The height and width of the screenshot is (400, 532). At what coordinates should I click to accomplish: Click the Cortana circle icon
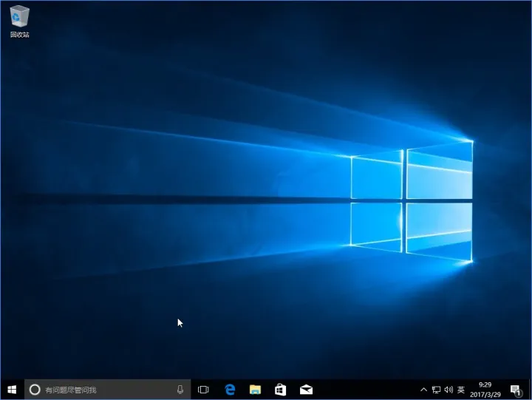point(35,390)
